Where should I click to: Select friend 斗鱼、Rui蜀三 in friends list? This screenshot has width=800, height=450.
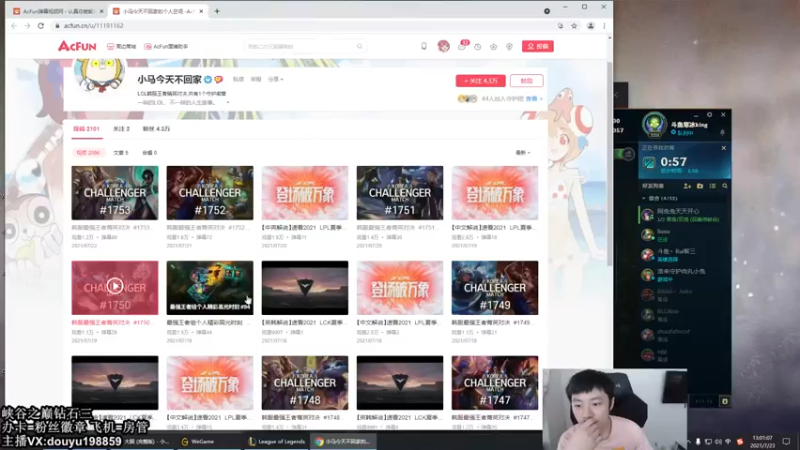click(684, 255)
